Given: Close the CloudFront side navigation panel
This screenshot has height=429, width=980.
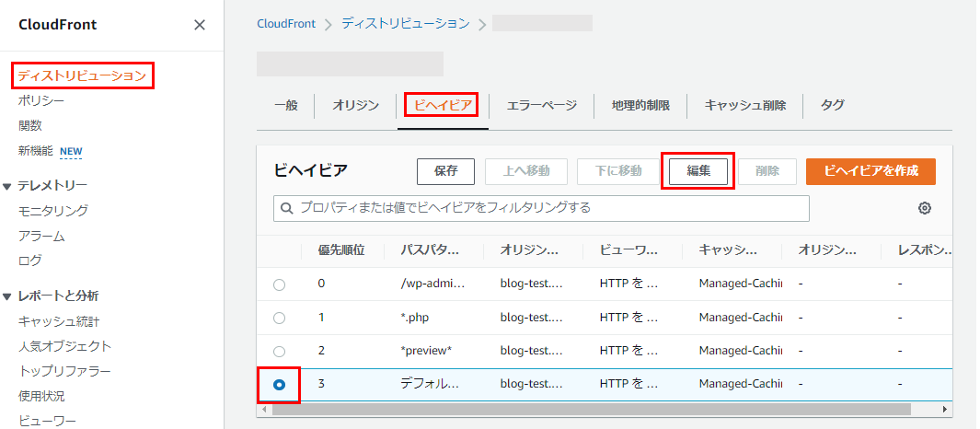Looking at the screenshot, I should click(200, 25).
